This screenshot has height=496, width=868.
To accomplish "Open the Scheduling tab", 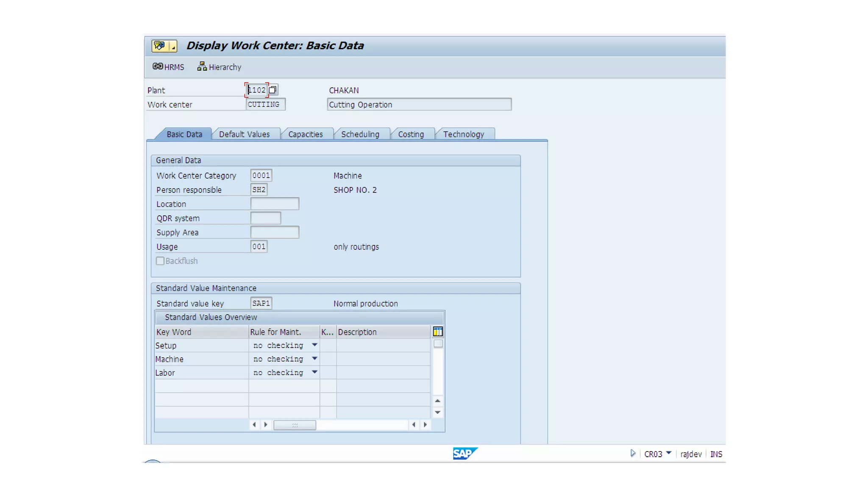I will point(360,134).
